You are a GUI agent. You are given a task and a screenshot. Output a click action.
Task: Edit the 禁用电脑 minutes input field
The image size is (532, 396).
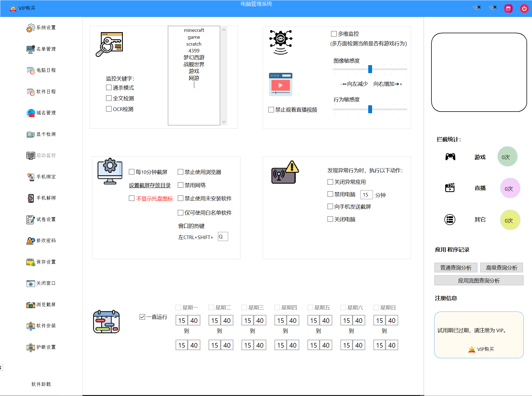(367, 195)
